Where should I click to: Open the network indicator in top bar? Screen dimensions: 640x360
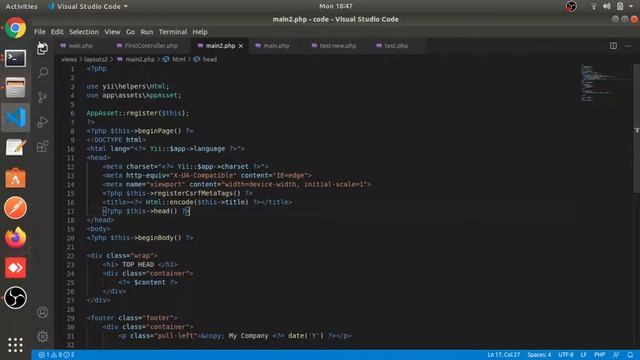[x=593, y=6]
